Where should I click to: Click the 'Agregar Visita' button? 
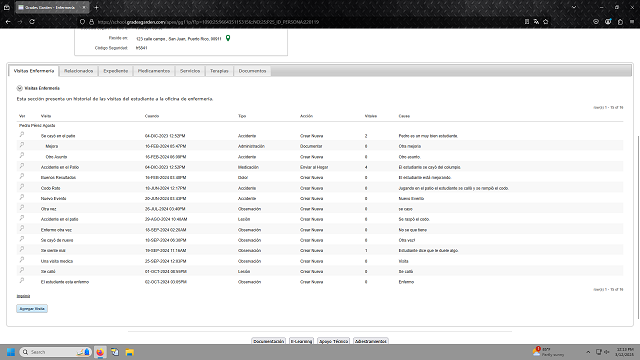tap(32, 309)
